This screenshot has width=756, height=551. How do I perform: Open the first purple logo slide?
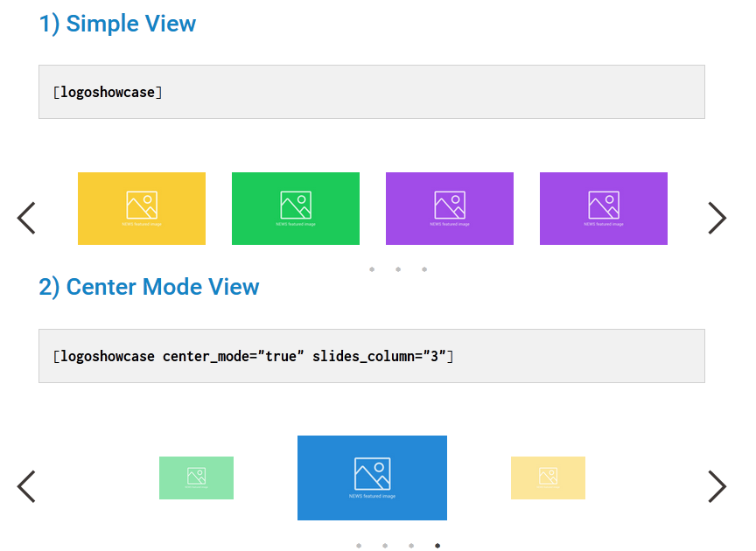450,208
